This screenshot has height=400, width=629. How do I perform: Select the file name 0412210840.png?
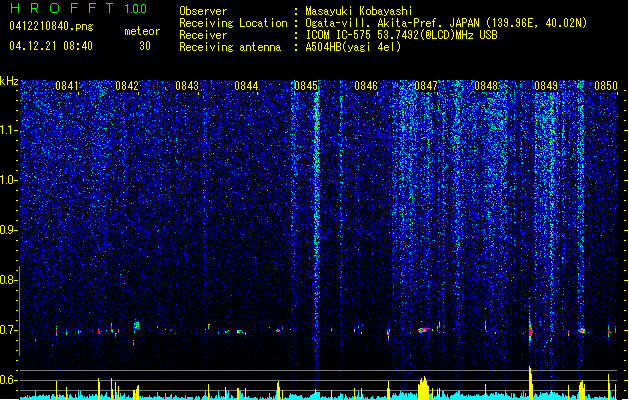[51, 27]
